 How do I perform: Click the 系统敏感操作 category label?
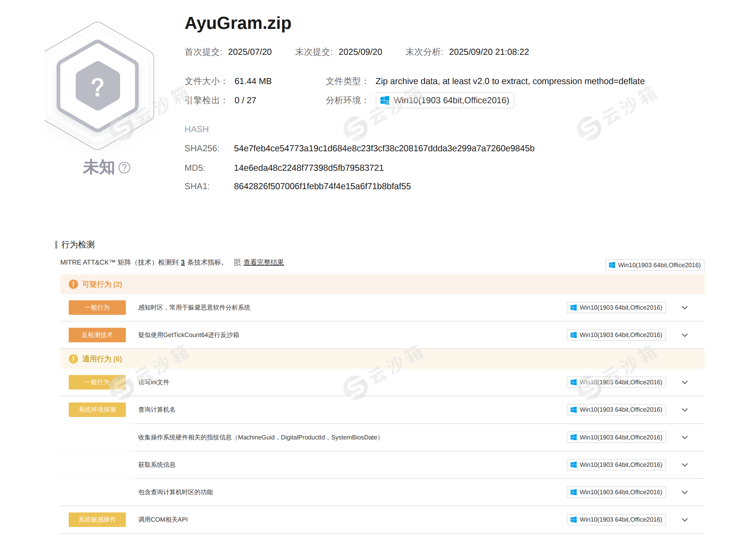(x=97, y=519)
